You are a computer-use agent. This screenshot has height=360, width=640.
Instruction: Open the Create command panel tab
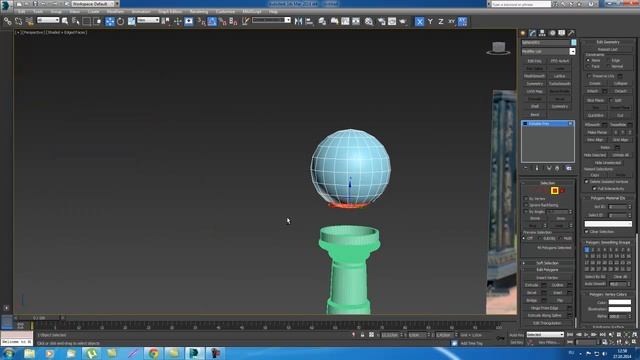[523, 33]
